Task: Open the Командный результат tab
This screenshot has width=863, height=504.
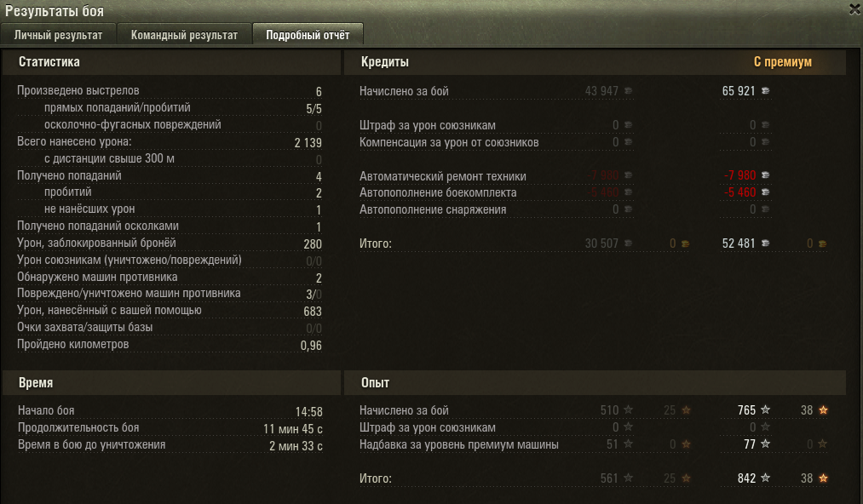Action: [x=184, y=35]
